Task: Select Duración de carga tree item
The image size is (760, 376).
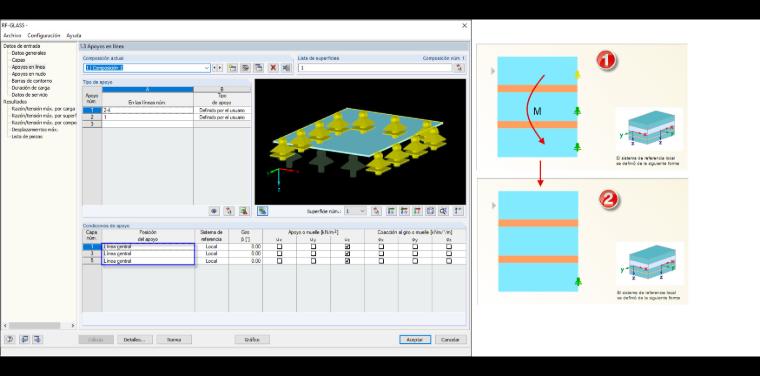Action: (31, 88)
